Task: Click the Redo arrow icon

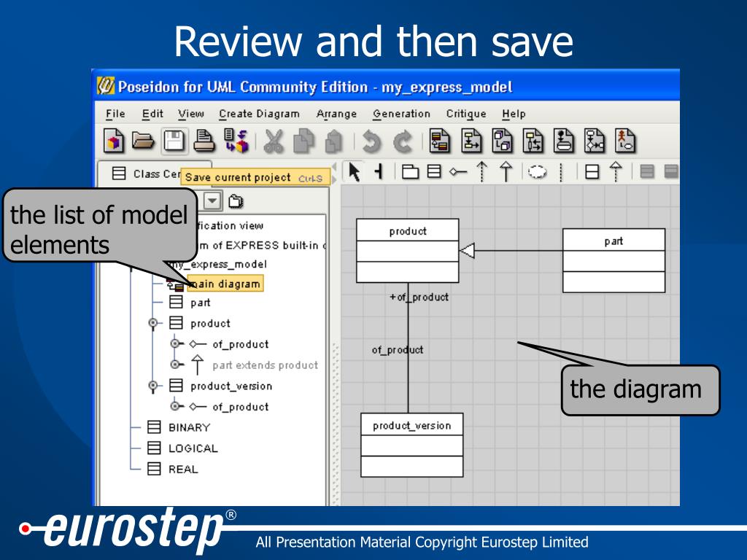Action: point(403,142)
